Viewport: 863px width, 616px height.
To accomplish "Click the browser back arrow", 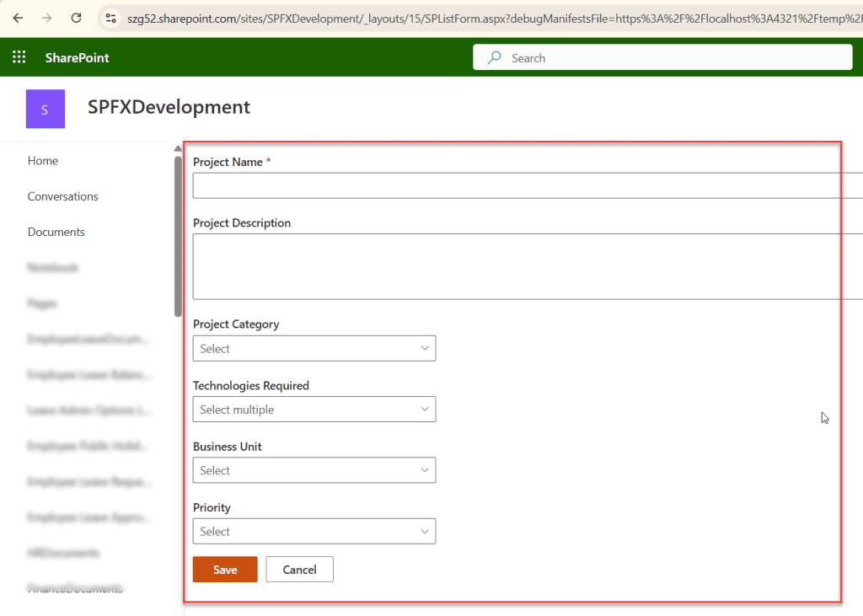I will pos(18,19).
